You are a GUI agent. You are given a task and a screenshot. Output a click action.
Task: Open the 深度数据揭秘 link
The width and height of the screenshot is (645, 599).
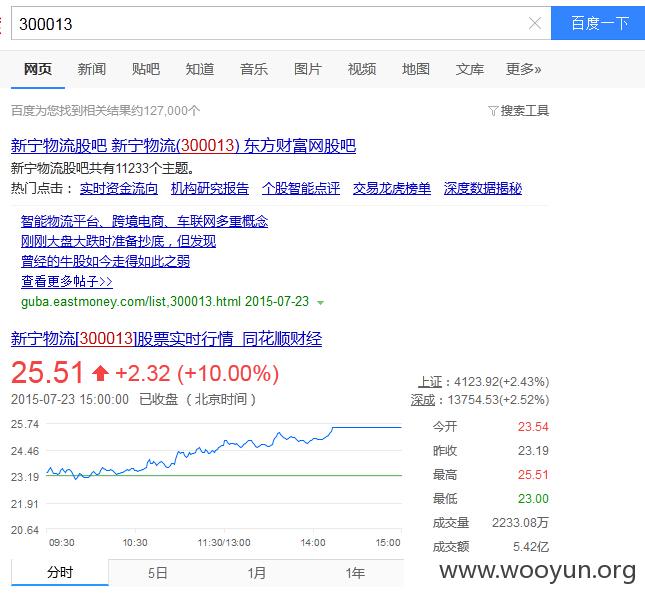click(483, 188)
